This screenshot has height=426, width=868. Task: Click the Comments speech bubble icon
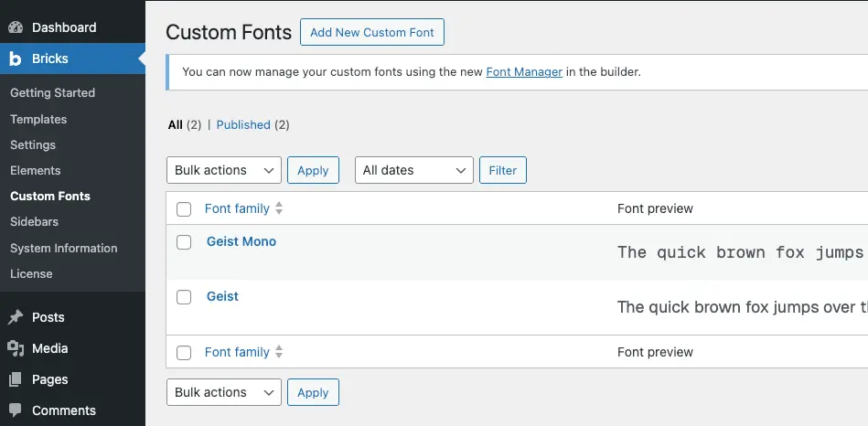click(16, 410)
